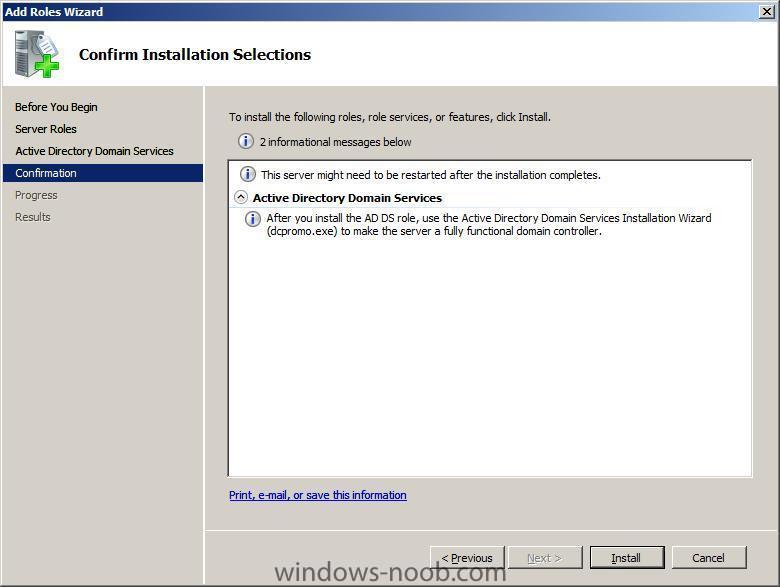Select Before You Begin step

click(x=56, y=107)
